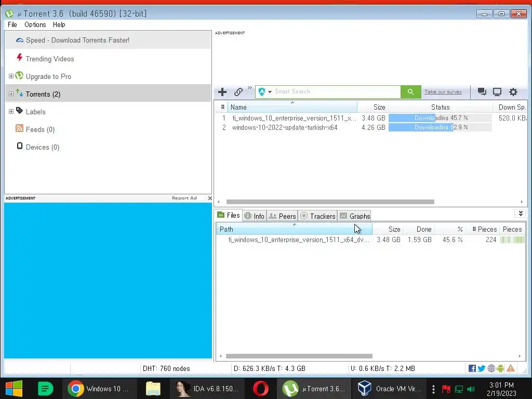532x399 pixels.
Task: Select Speed - Download Torrents Faster! item
Action: (x=108, y=40)
